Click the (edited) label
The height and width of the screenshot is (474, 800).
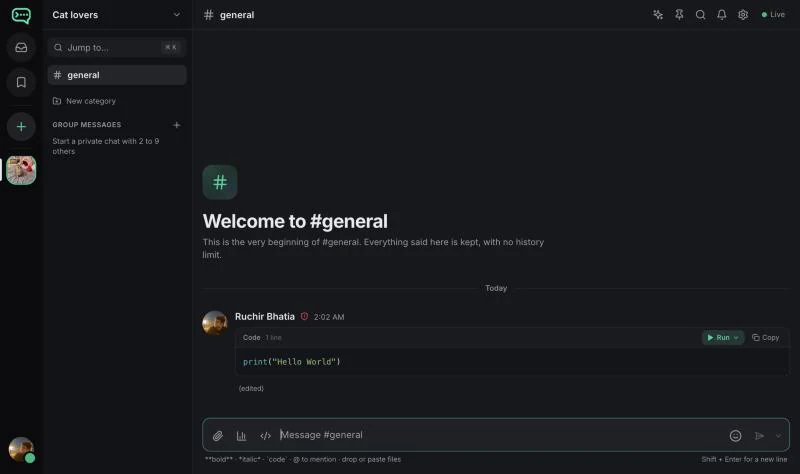[x=251, y=388]
